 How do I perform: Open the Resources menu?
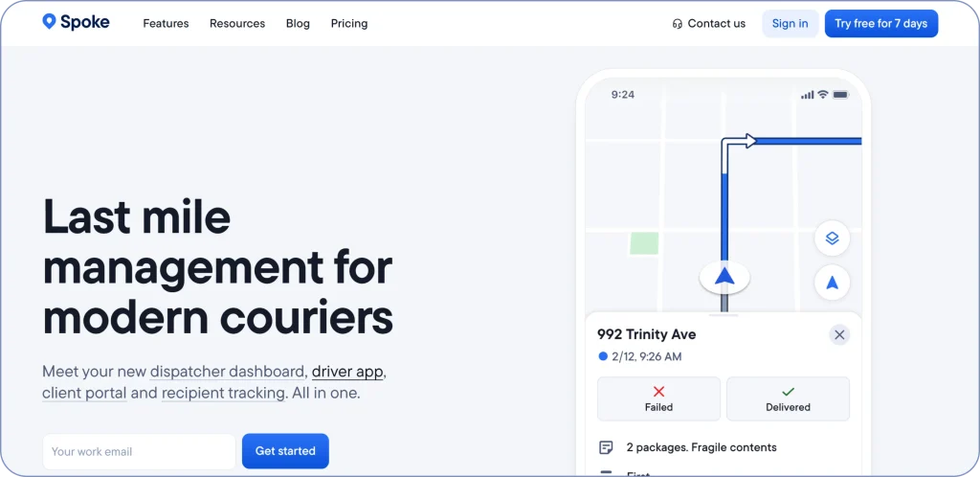237,24
